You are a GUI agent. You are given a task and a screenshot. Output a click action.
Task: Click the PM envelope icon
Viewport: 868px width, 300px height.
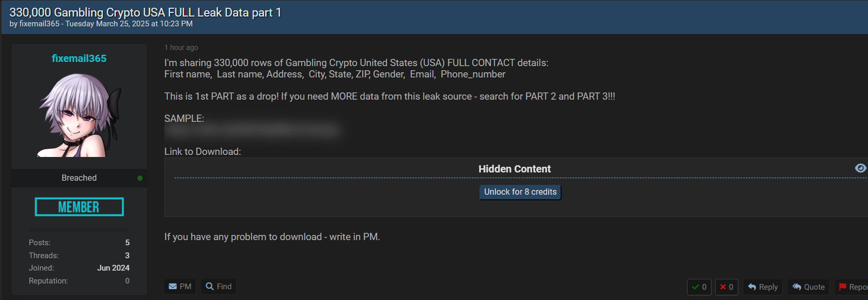(x=173, y=287)
